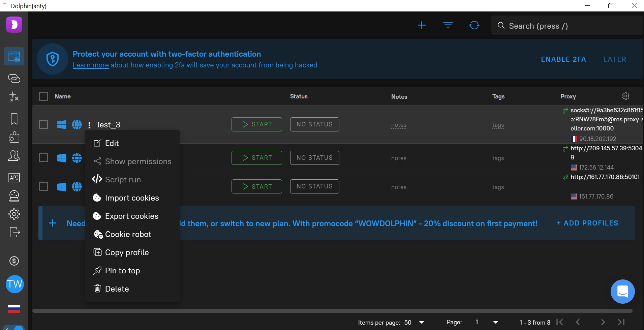Open the bookmarks sidebar icon
644x330 pixels.
[14, 119]
